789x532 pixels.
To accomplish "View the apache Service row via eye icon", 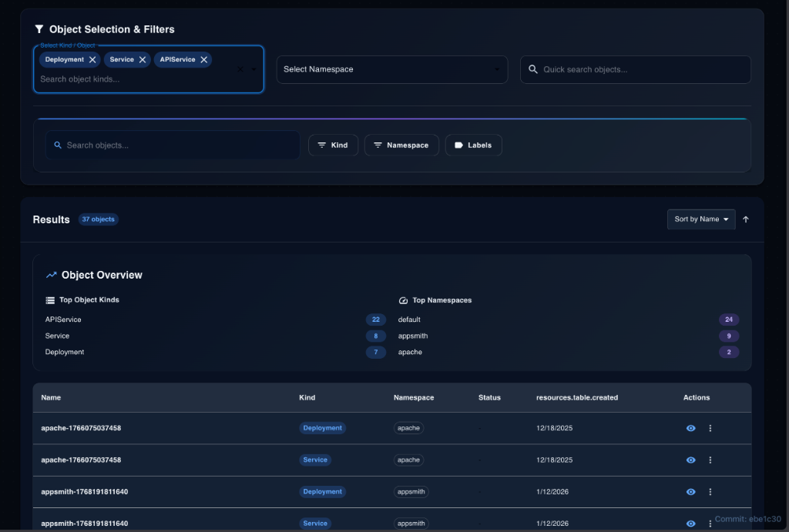I will coord(690,460).
